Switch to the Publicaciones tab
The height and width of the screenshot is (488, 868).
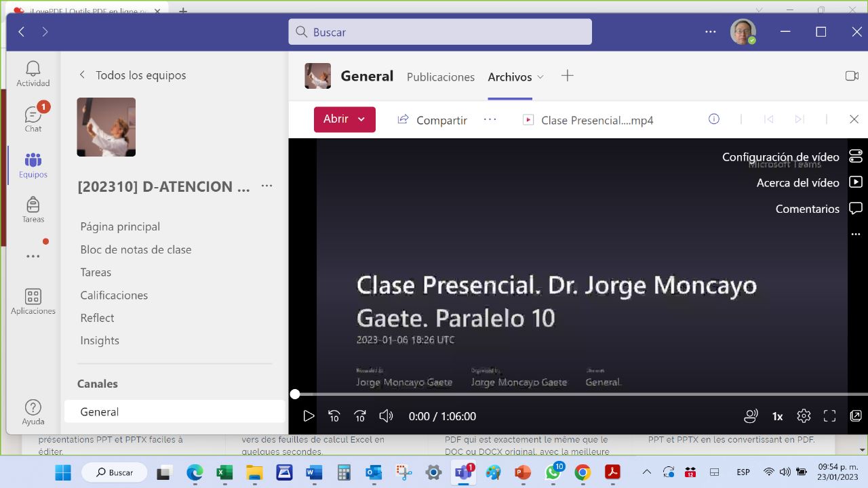tap(440, 77)
